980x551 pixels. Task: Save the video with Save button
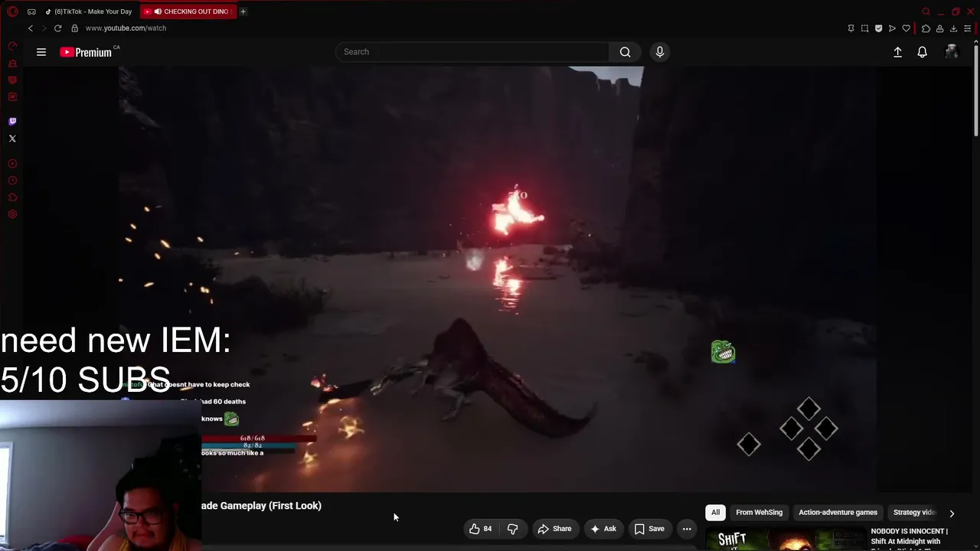point(649,529)
